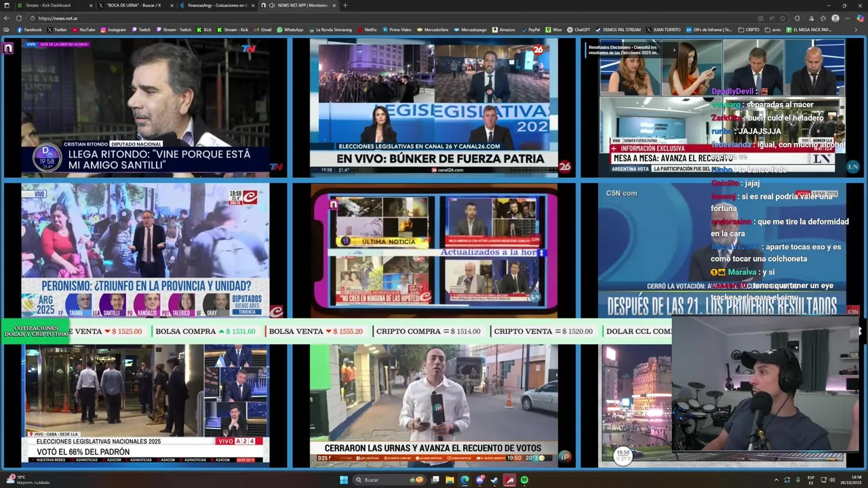868x488 pixels.
Task: Open Microsoft Edge from the taskbar
Action: click(465, 480)
